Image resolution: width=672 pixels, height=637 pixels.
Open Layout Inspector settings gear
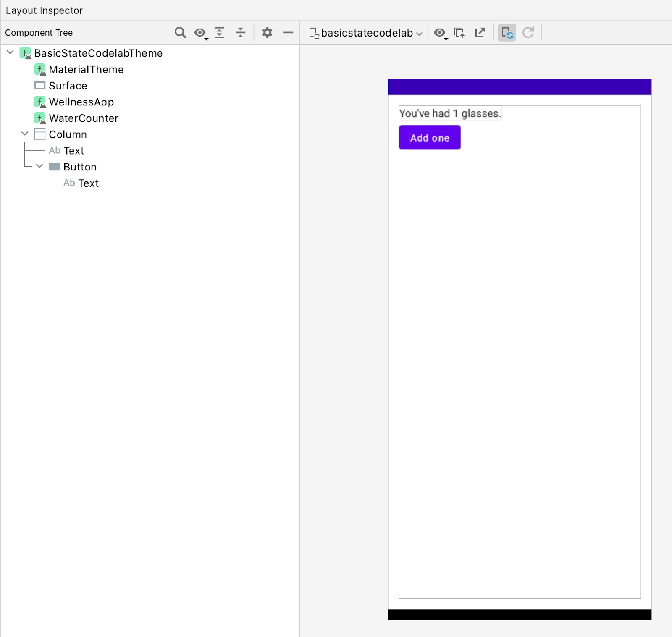(x=268, y=32)
